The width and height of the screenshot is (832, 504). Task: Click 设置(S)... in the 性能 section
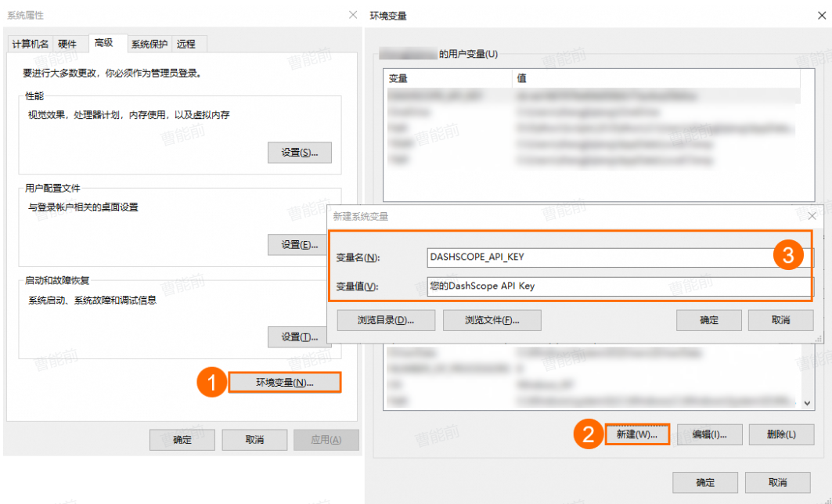click(299, 153)
